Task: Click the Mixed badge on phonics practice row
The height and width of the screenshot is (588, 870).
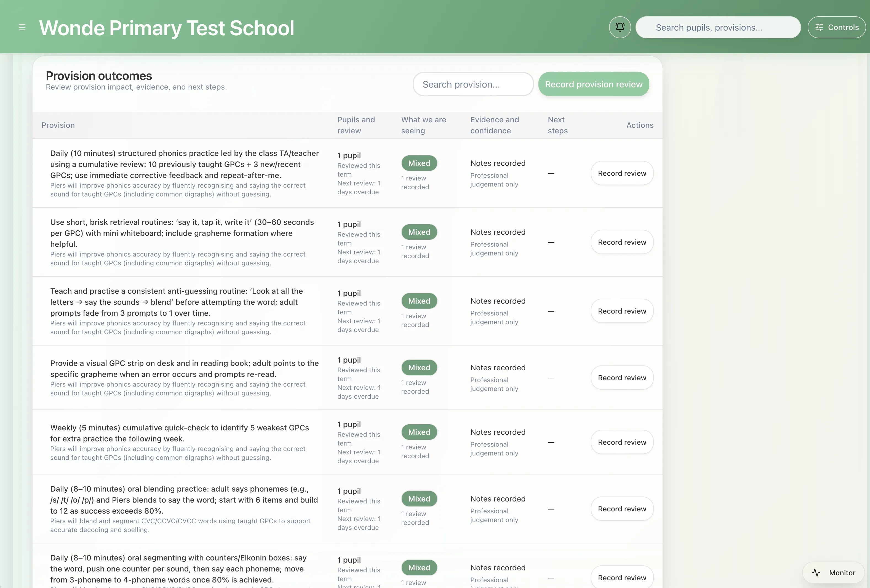Action: (x=419, y=163)
